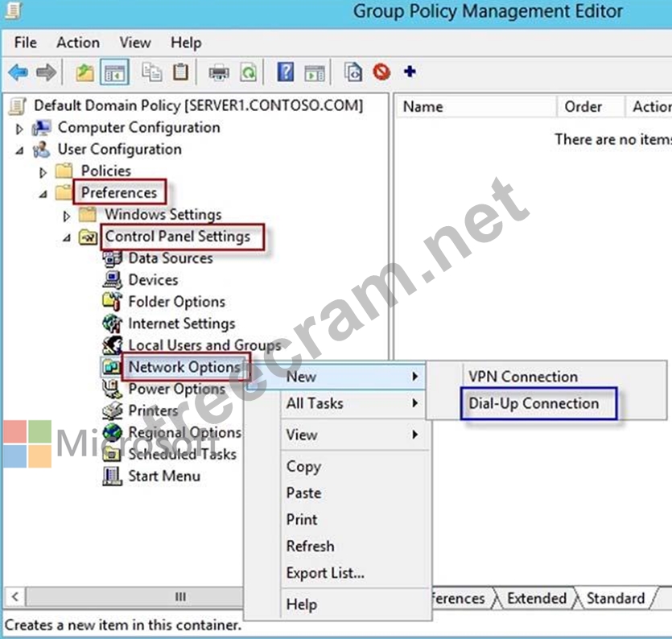Select the Windows Settings tree node

click(163, 214)
